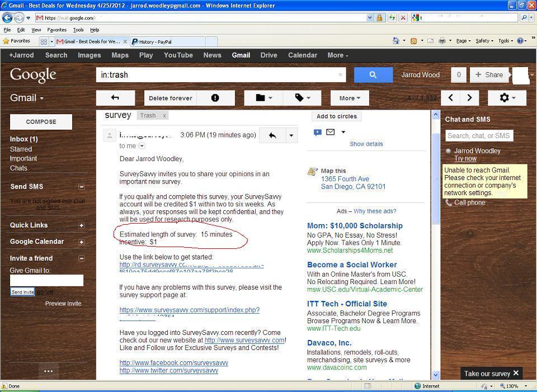Open the Favorites menu in the menu bar
This screenshot has width=537, height=392.
point(57,30)
